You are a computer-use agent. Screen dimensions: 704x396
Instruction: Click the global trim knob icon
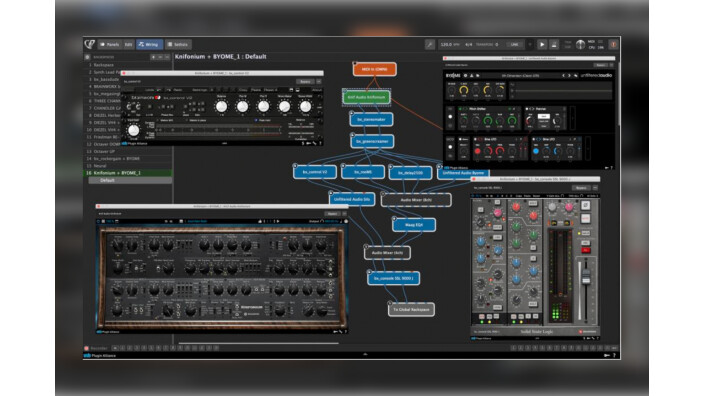pos(580,44)
